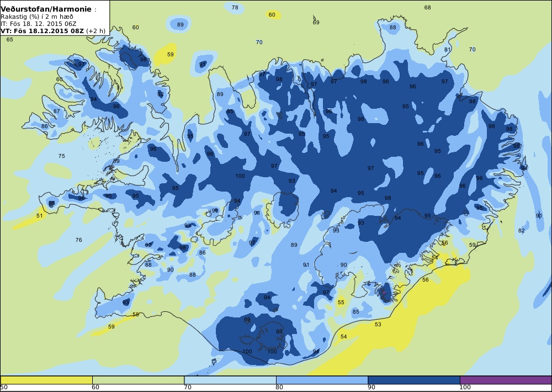Click the humidity value '87' on the map

coord(57,112)
